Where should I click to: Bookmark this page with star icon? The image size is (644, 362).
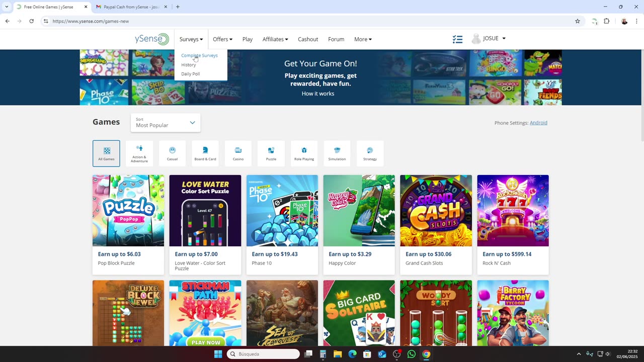coord(578,21)
